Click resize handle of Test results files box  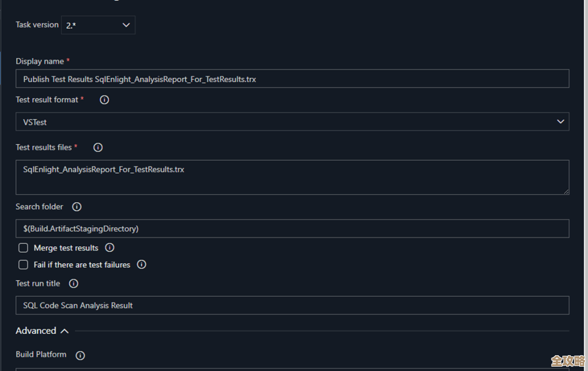point(566,191)
